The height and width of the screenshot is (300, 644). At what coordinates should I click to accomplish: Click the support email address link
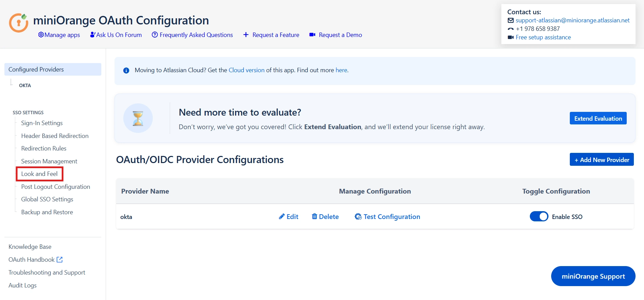click(573, 20)
